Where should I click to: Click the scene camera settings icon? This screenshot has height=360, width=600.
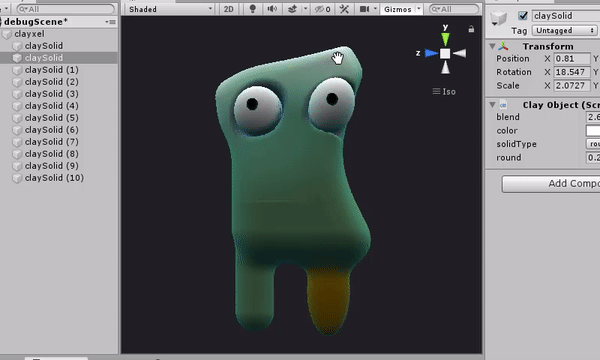coord(364,9)
